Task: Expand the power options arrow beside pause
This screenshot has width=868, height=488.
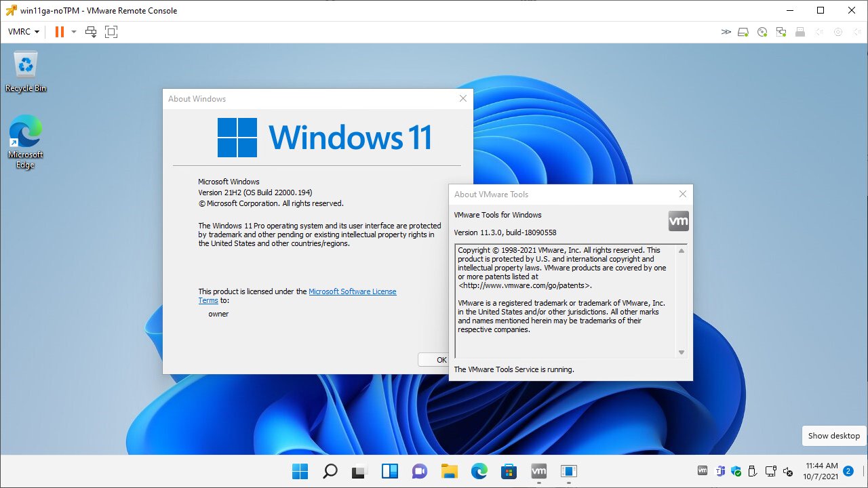Action: click(73, 31)
